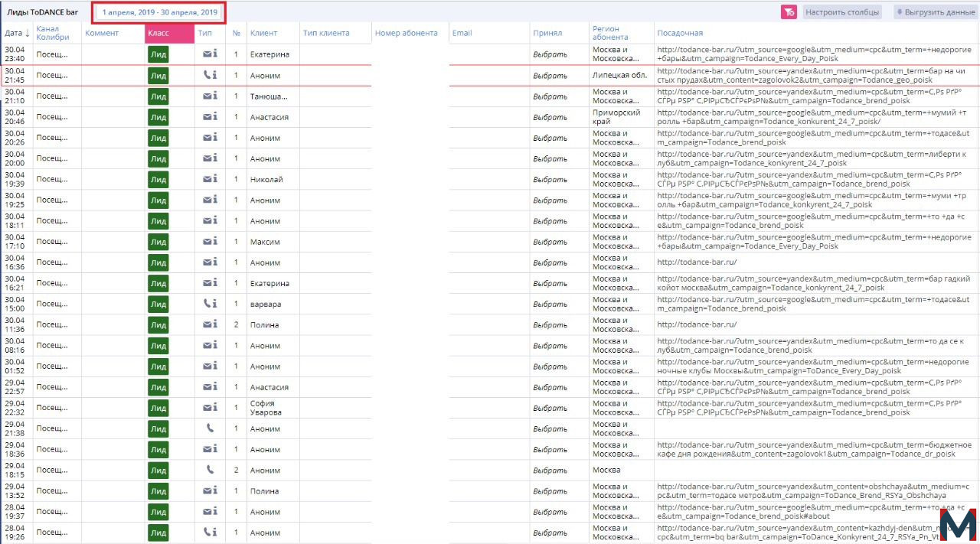
Task: Click region cell Приморский край
Action: 617,116
